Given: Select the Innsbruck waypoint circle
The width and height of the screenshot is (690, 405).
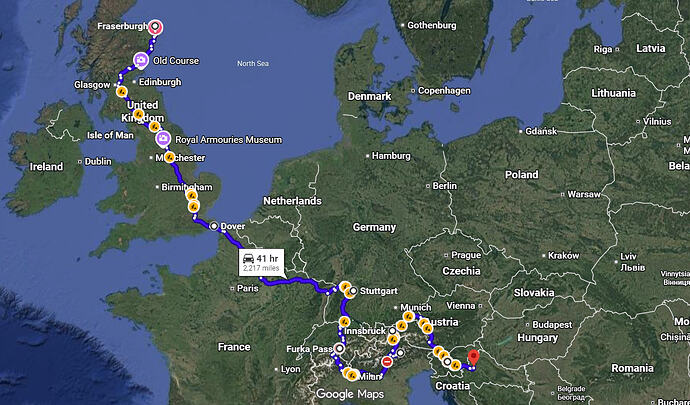Looking at the screenshot, I should [392, 331].
